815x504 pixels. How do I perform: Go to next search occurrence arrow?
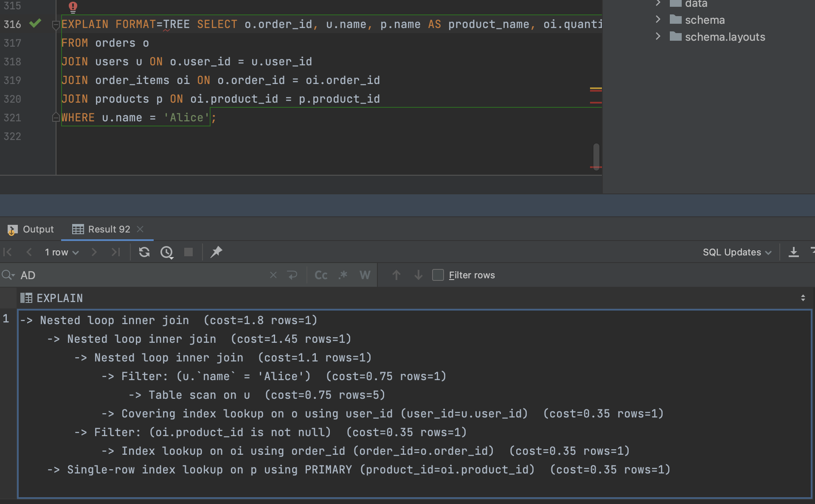click(x=419, y=275)
